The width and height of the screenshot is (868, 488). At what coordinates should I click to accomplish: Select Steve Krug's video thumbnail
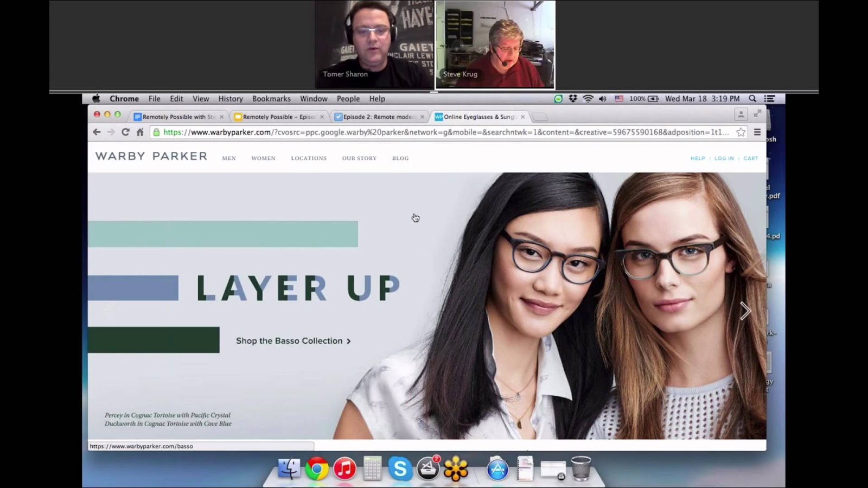(495, 44)
